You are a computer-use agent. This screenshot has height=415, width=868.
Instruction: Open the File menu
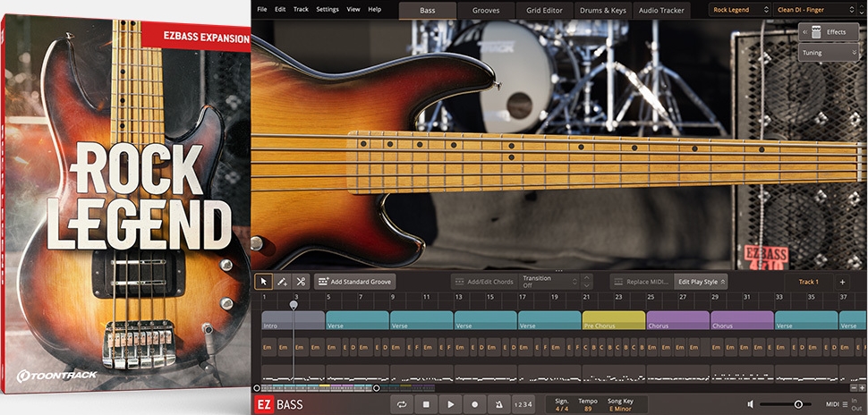[x=262, y=10]
